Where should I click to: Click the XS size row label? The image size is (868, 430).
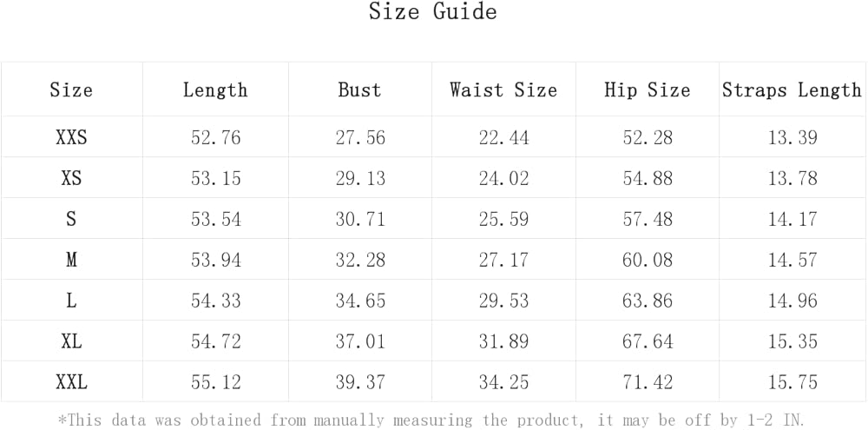tap(71, 178)
